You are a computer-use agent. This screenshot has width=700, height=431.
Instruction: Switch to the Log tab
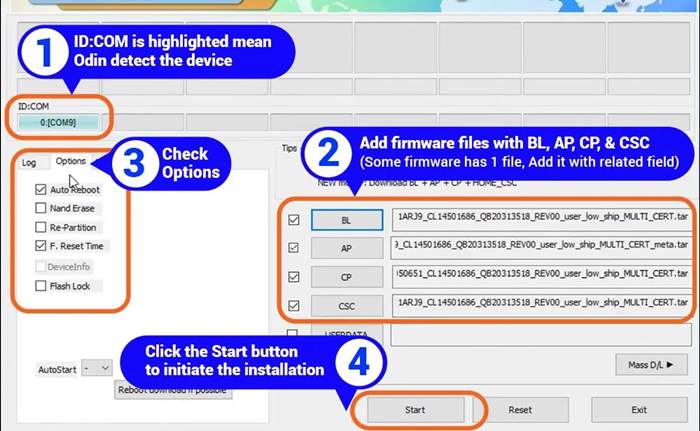tap(29, 163)
